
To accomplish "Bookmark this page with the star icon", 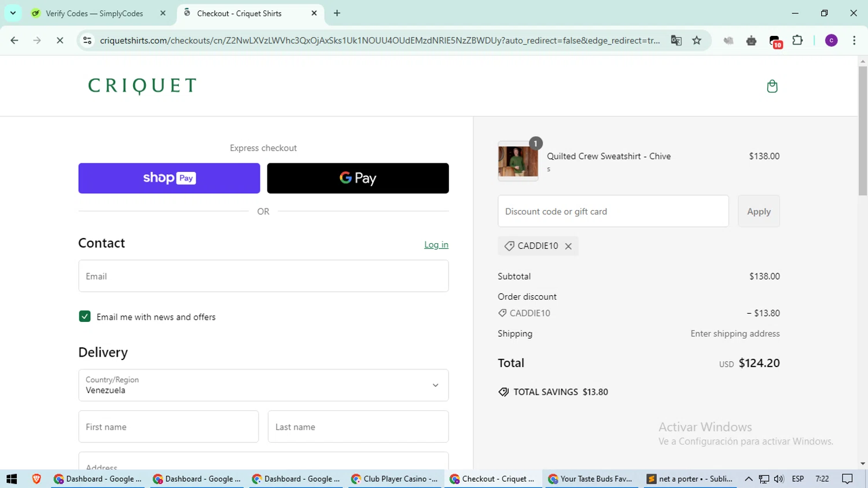I will pyautogui.click(x=697, y=41).
